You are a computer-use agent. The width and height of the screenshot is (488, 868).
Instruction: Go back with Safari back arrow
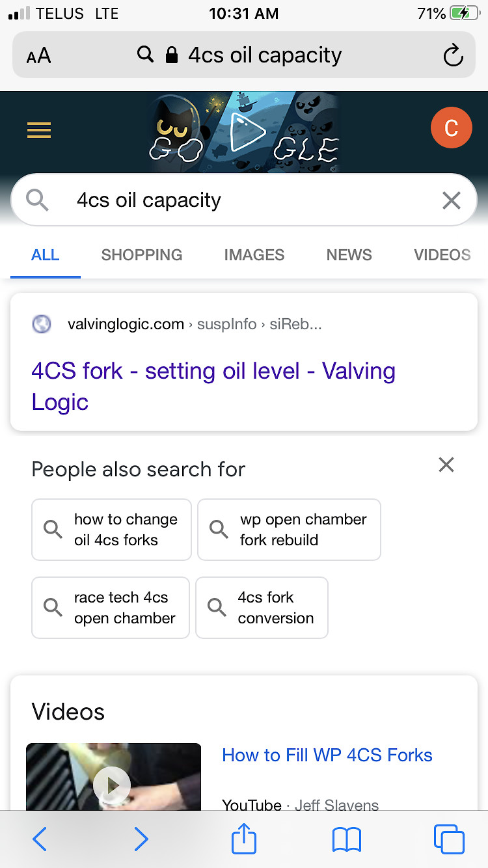[x=40, y=839]
